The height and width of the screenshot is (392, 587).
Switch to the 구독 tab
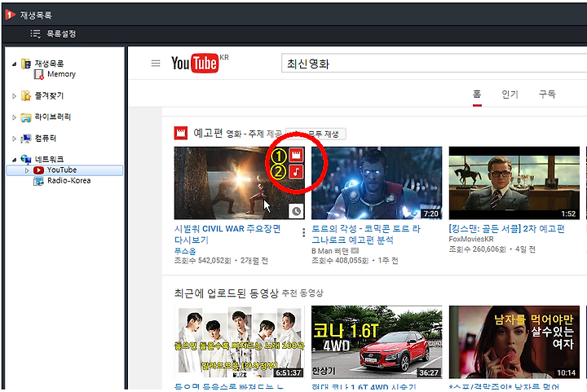pyautogui.click(x=547, y=95)
